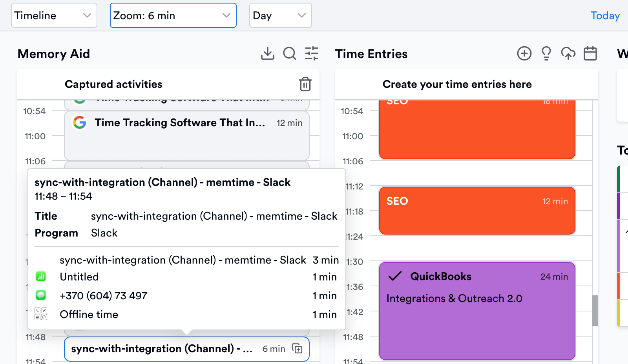The height and width of the screenshot is (364, 628).
Task: Open the Day range dropdown
Action: tap(280, 15)
